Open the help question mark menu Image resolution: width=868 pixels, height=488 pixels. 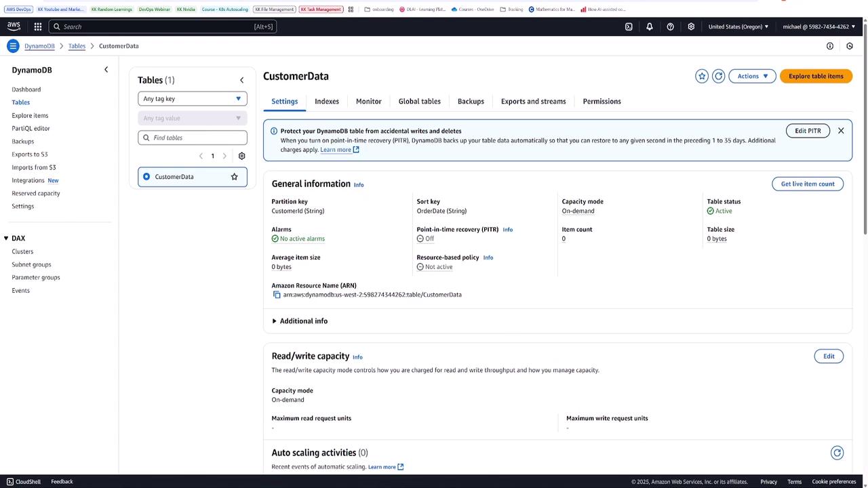pyautogui.click(x=671, y=26)
